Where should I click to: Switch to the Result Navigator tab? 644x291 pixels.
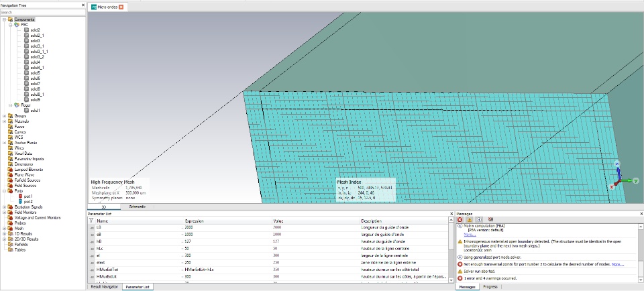click(105, 287)
